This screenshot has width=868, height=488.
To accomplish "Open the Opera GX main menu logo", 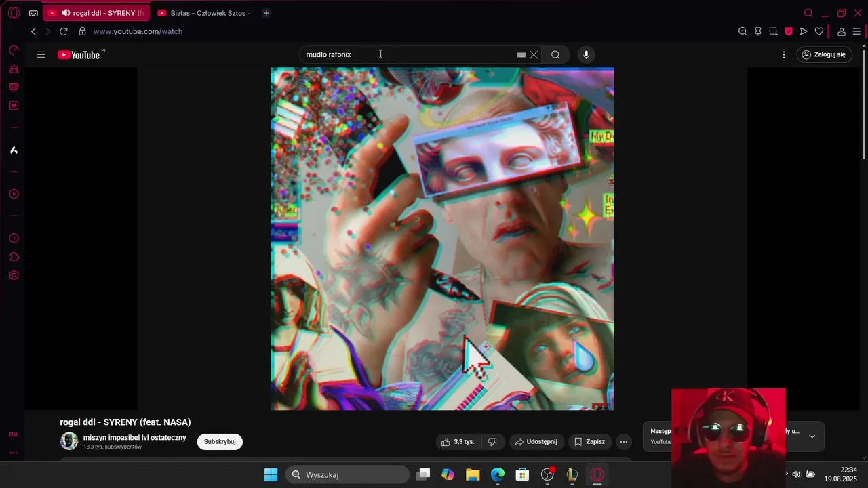I will [x=14, y=13].
